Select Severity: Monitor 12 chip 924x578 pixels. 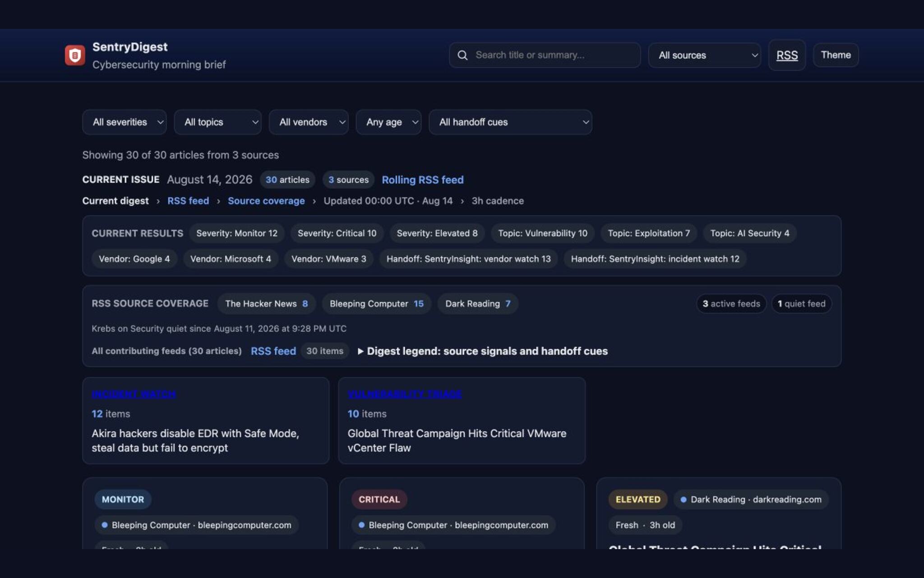coord(237,233)
